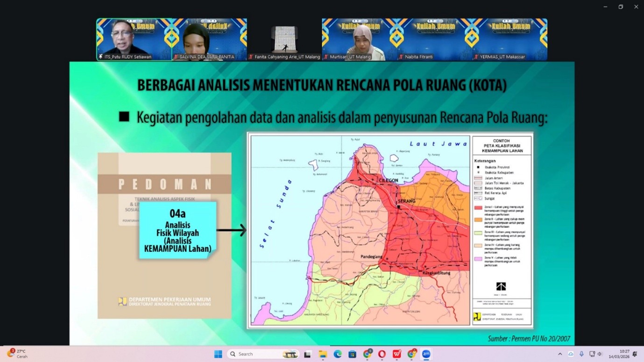Open WPS Office from the taskbar
The width and height of the screenshot is (644, 362).
(x=397, y=354)
